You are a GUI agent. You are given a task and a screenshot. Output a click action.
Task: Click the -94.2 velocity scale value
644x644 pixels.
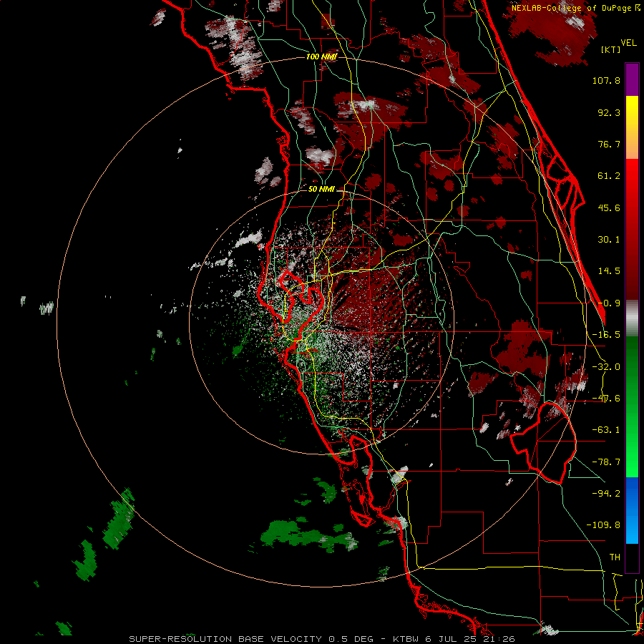pos(606,494)
